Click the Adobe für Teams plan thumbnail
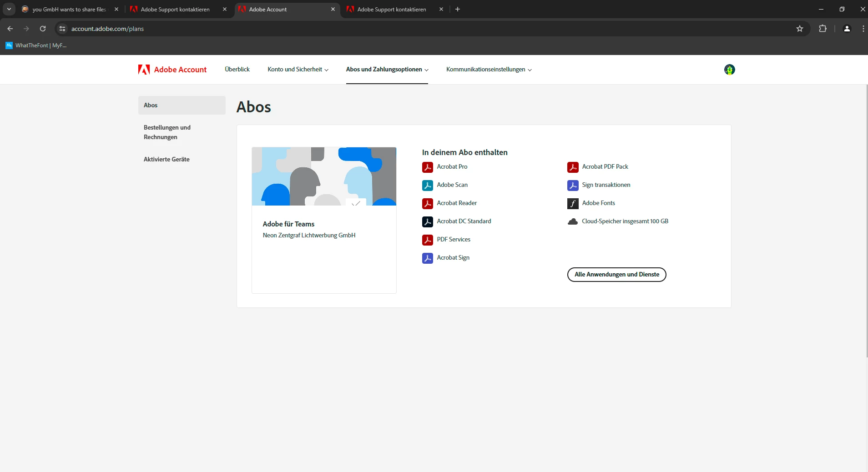 tap(324, 176)
